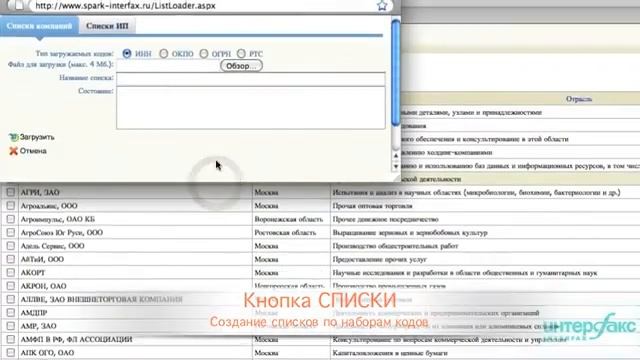The width and height of the screenshot is (640, 360).
Task: Switch to the Списки компаний tab
Action: point(39,26)
